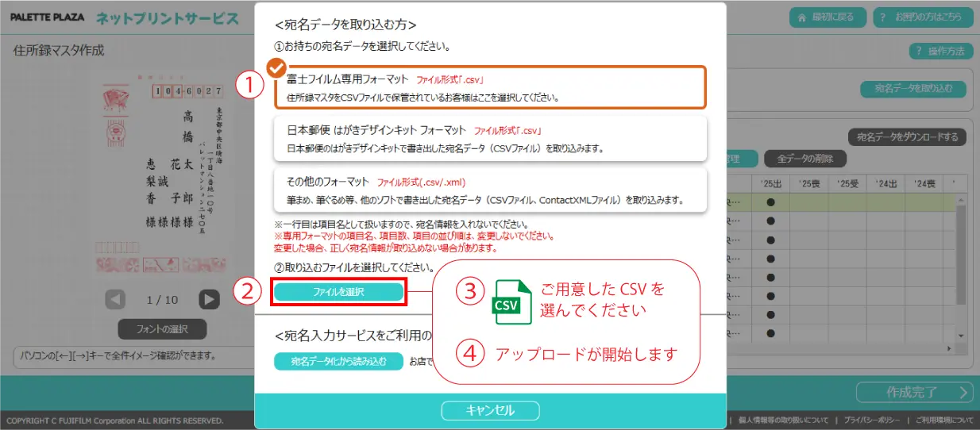Select 富士フイルム専用フォーマット option
The width and height of the screenshot is (980, 430).
pos(490,87)
